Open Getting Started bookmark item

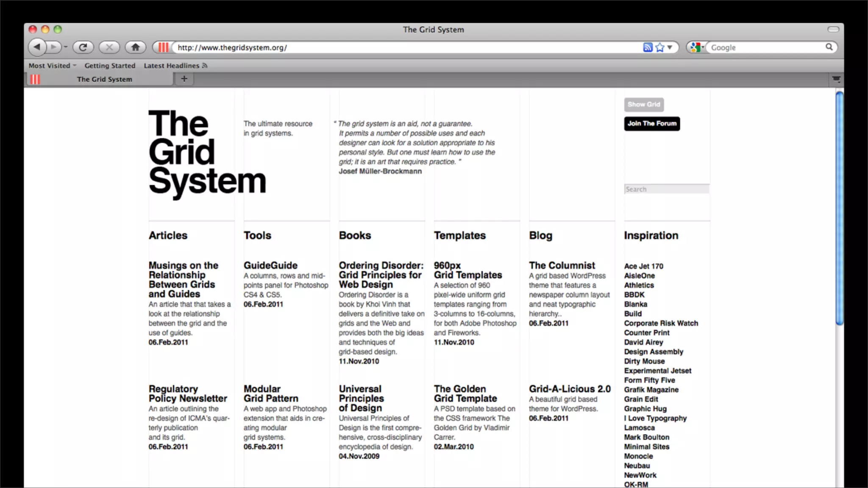tap(110, 66)
